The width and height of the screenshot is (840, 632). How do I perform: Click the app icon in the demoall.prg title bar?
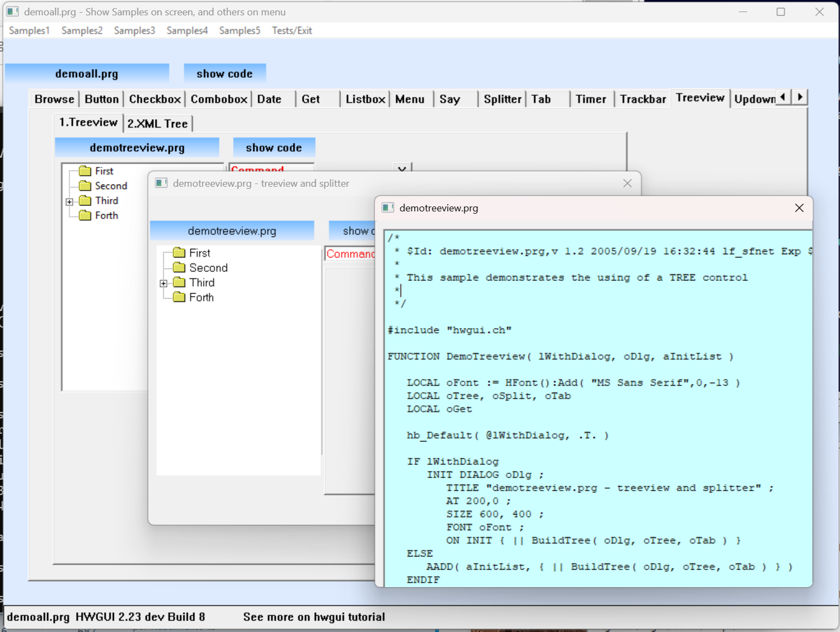click(13, 12)
